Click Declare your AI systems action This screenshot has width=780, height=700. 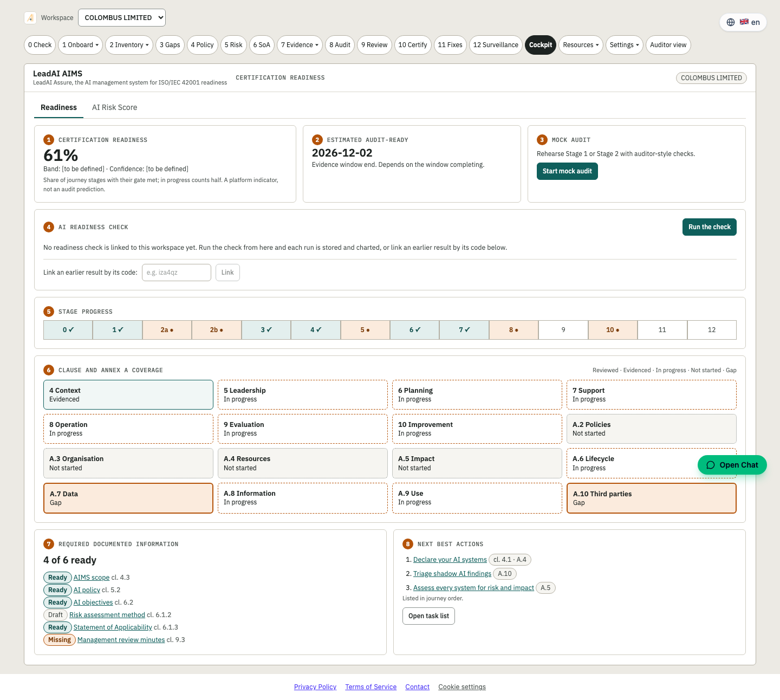pos(450,560)
